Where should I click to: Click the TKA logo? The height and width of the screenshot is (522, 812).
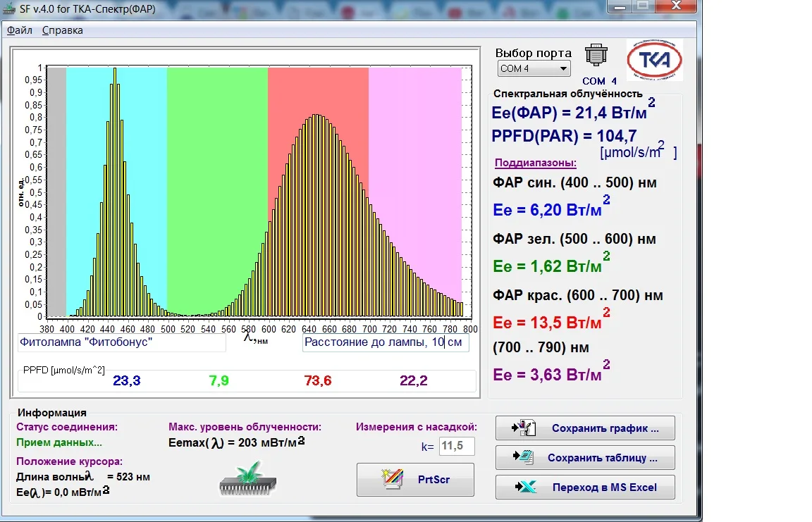[x=655, y=60]
